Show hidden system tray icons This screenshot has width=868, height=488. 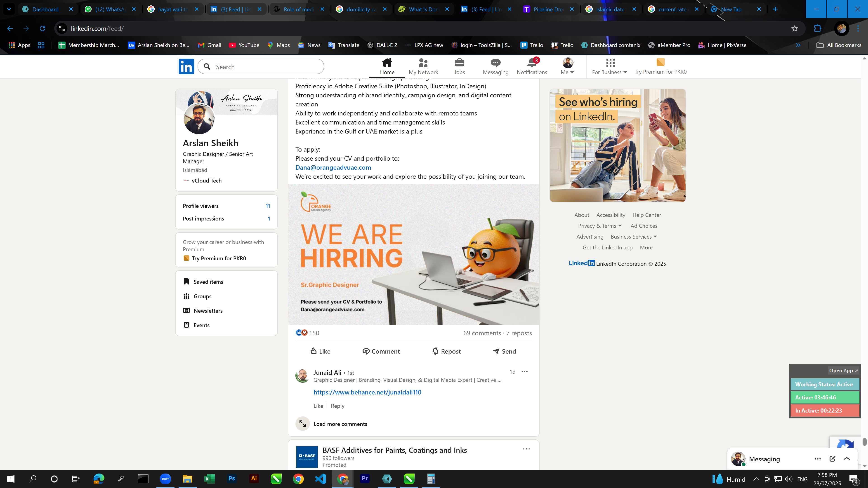[756, 479]
